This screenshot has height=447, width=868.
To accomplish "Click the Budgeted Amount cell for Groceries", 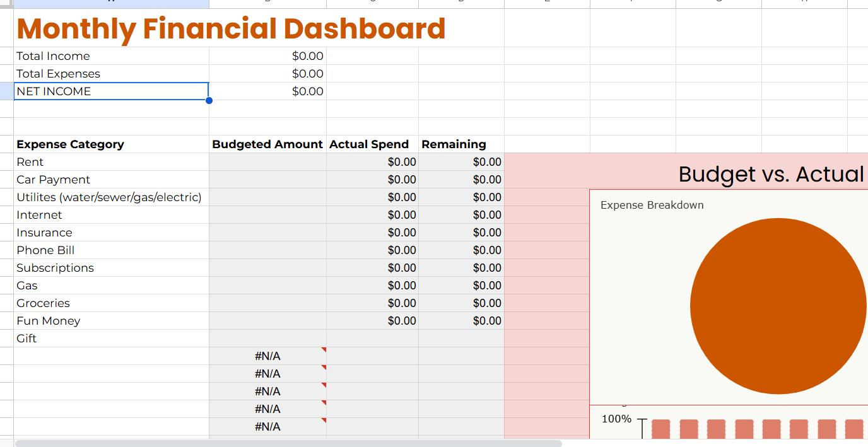I will (267, 303).
